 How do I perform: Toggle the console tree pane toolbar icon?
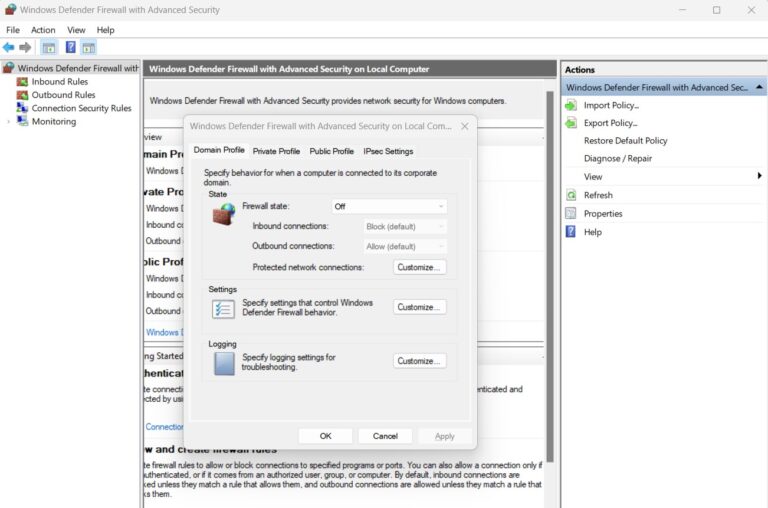point(48,48)
